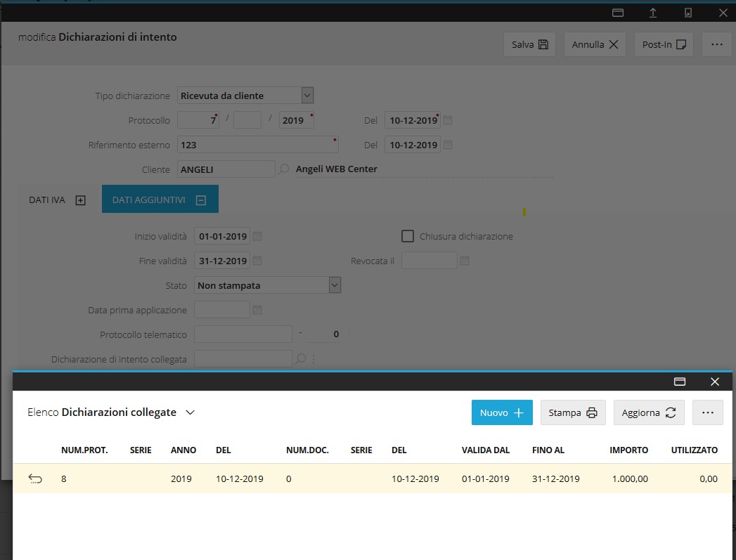Open calendar icon beside Protocollo Del date
The height and width of the screenshot is (560, 736).
click(x=448, y=120)
